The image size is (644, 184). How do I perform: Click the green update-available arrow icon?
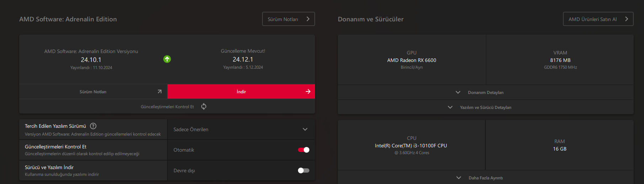pyautogui.click(x=167, y=59)
